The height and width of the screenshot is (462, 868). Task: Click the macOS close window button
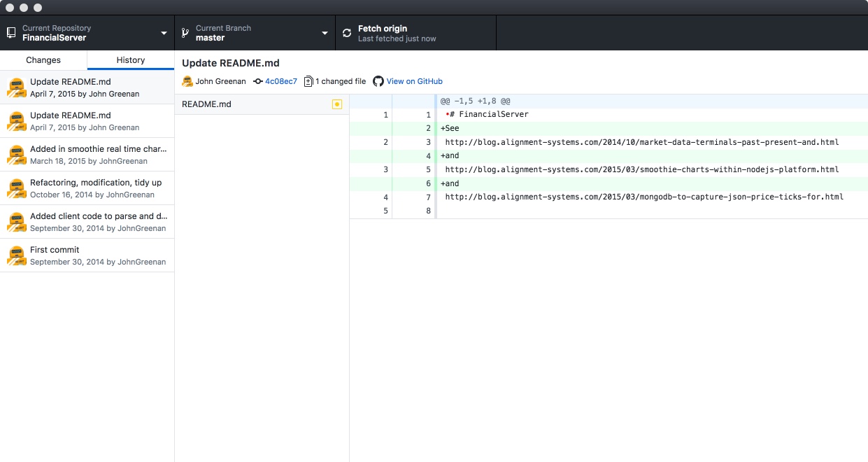point(10,8)
